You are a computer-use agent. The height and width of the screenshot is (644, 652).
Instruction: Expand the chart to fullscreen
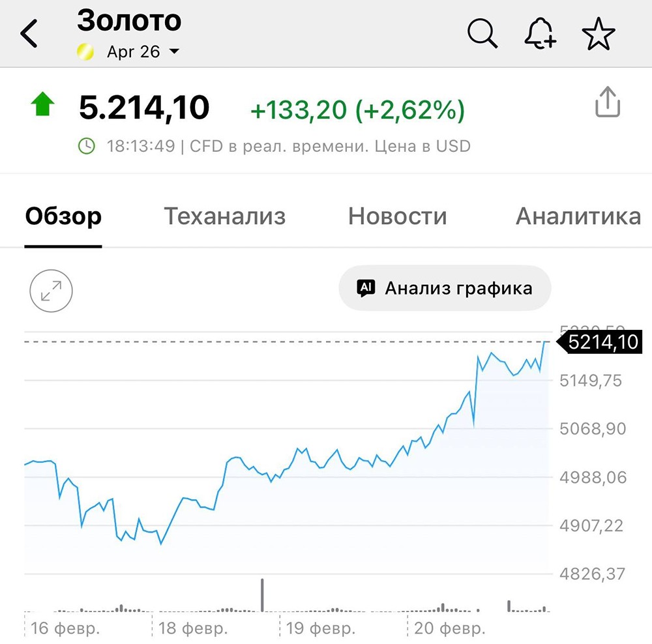pos(51,291)
